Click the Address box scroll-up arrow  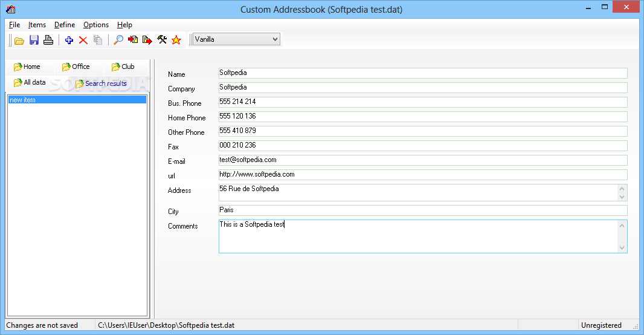pos(622,189)
